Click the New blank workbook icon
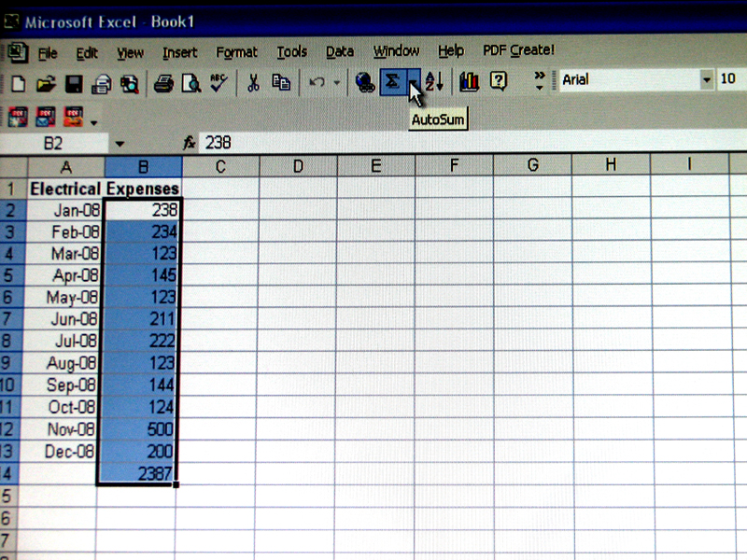Viewport: 747px width, 560px height. pos(18,83)
